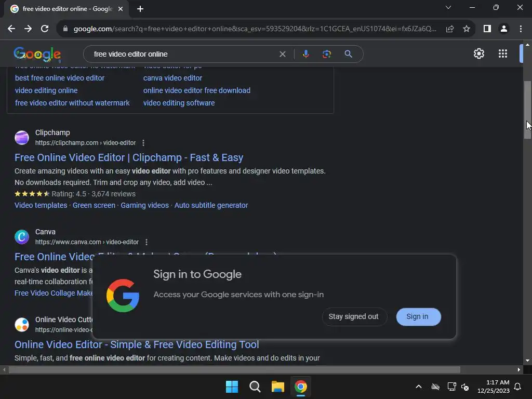Open Online Video Editor Simple & Free result
This screenshot has width=532, height=399.
coord(137,345)
